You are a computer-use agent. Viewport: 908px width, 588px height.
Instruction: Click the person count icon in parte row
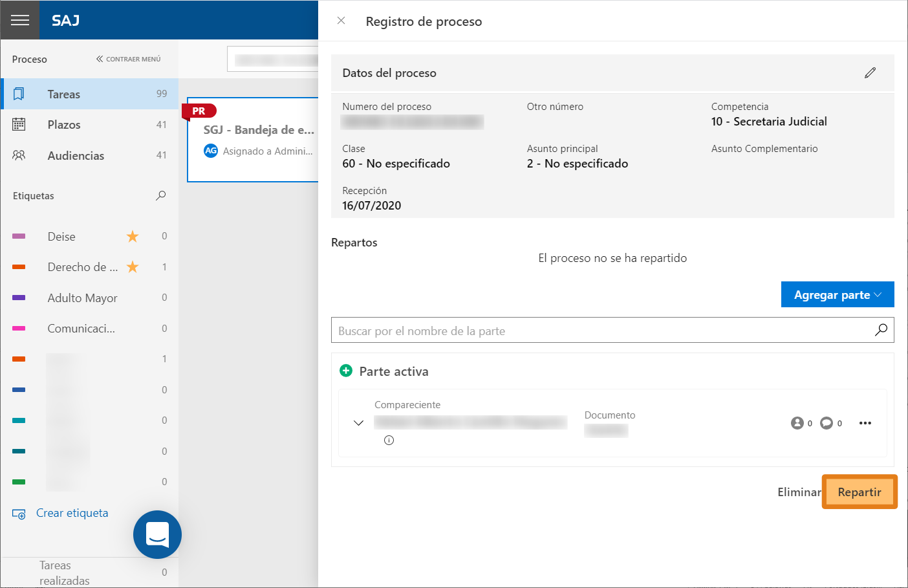click(x=797, y=423)
